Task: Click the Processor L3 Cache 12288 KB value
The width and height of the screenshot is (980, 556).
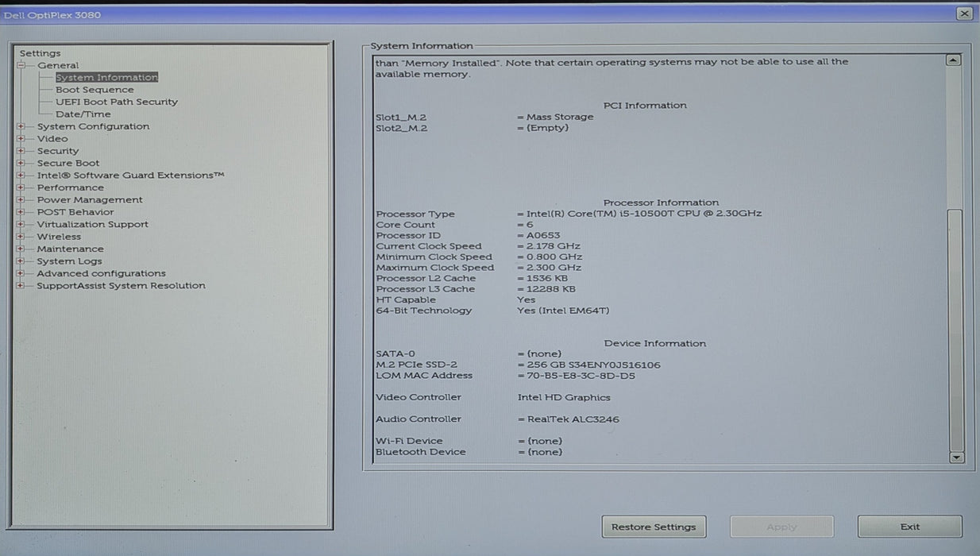Action: pos(551,289)
